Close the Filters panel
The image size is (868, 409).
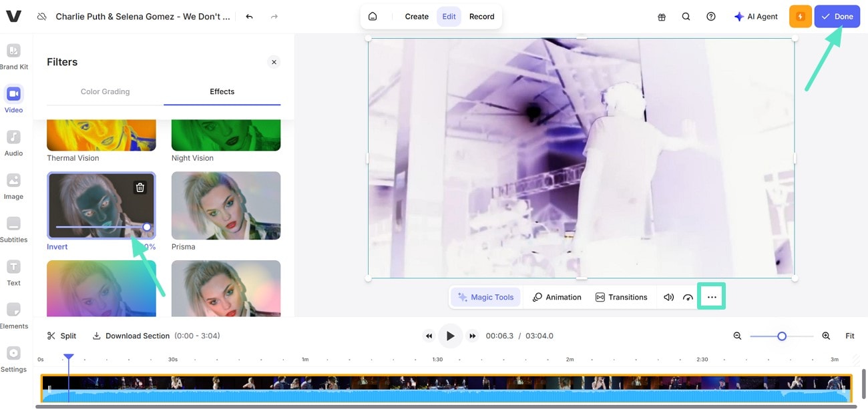[274, 62]
